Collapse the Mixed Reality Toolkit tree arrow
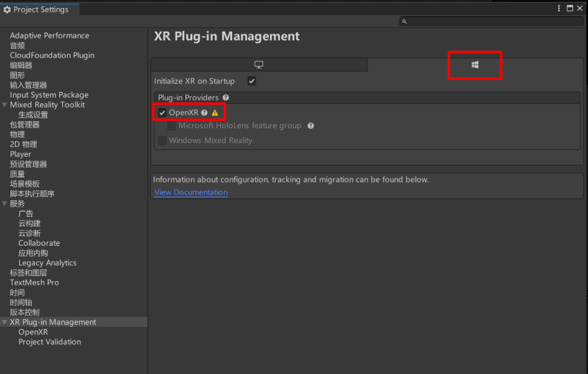 (4, 105)
